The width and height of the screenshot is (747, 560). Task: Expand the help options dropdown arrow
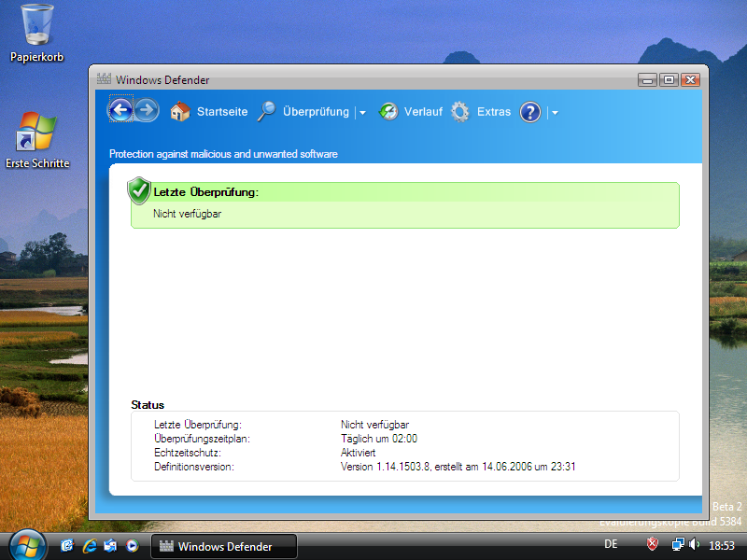click(x=555, y=113)
